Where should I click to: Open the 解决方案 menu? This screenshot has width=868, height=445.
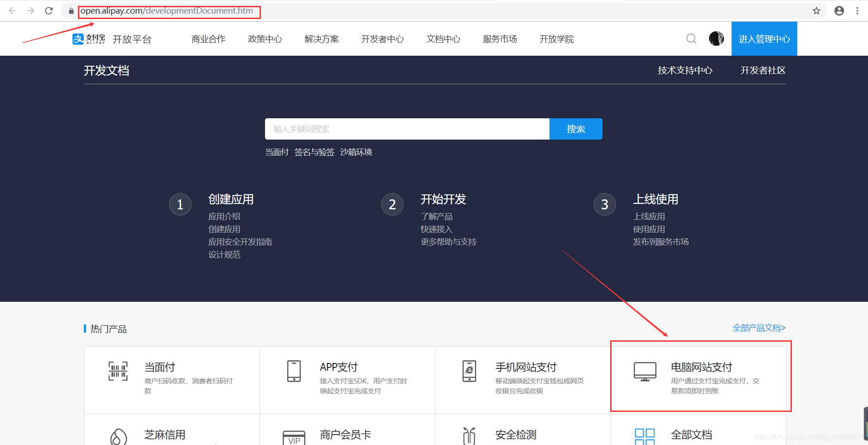[x=322, y=39]
